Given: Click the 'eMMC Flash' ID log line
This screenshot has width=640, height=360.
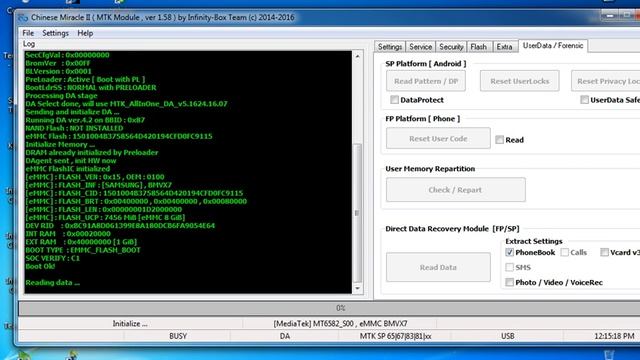Looking at the screenshot, I should coord(119,136).
